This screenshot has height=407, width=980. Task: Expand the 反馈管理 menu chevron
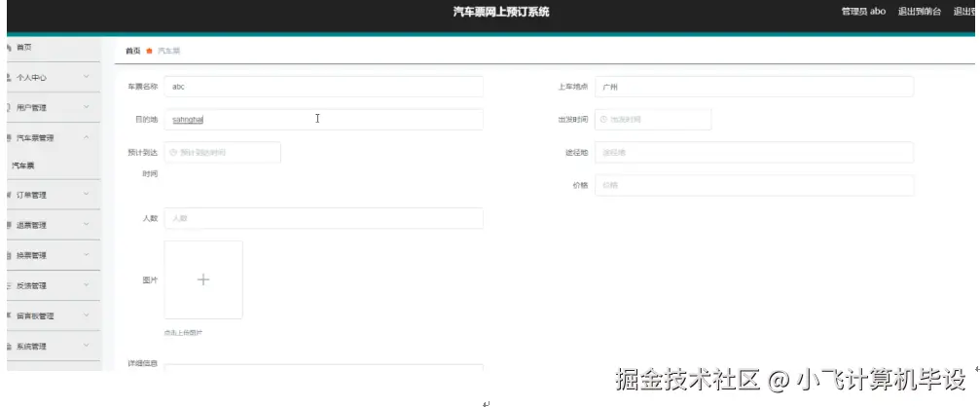87,285
